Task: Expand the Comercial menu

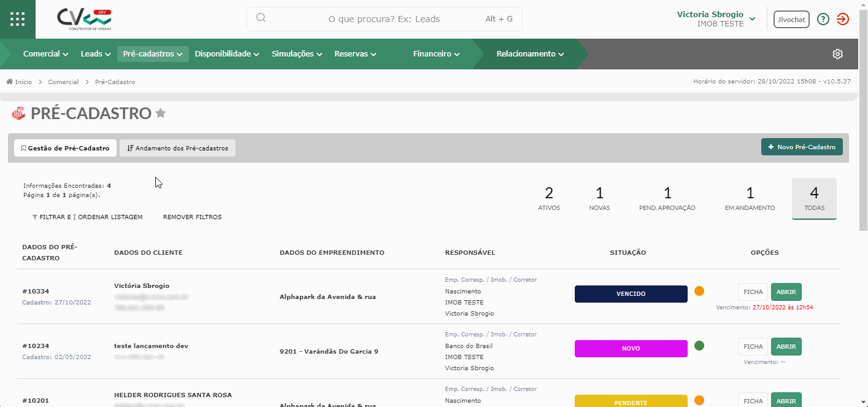Action: click(45, 54)
